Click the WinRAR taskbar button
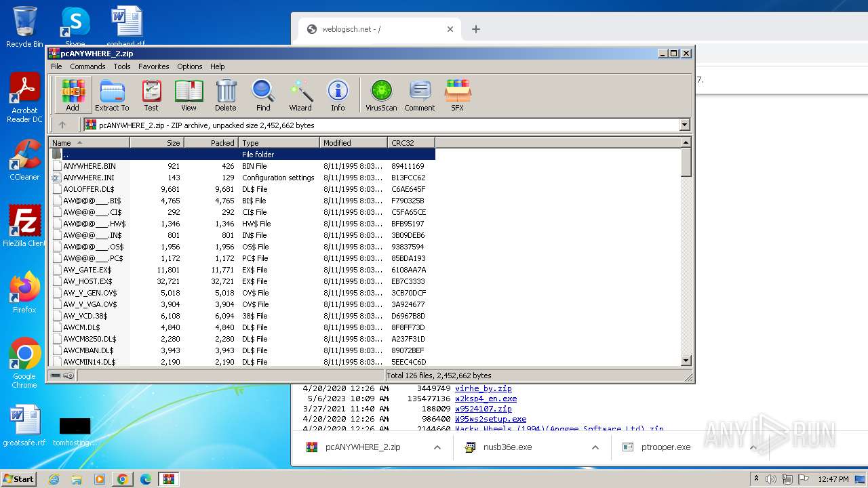 point(168,479)
